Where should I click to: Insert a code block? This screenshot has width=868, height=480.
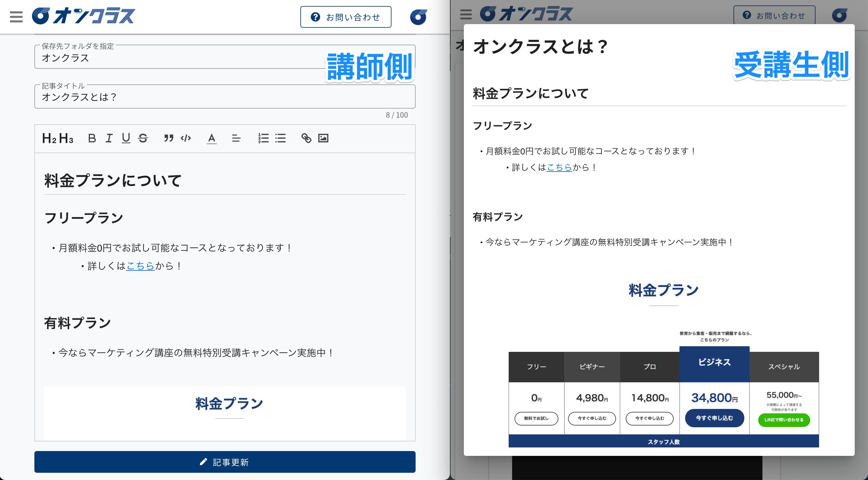[x=186, y=138]
